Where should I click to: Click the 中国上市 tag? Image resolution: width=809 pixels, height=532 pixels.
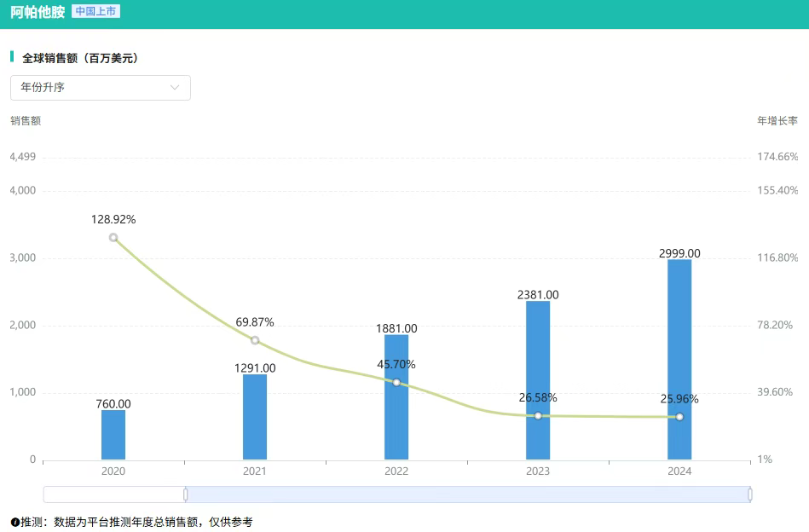[96, 12]
